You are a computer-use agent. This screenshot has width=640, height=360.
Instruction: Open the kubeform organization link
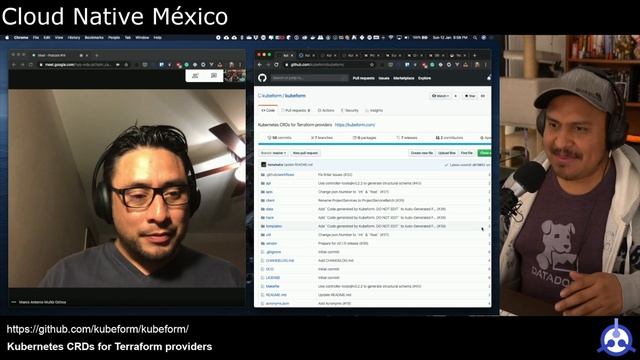(x=271, y=96)
